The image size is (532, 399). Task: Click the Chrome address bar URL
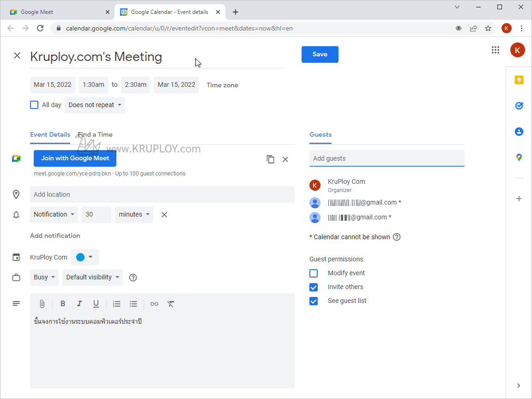179,28
